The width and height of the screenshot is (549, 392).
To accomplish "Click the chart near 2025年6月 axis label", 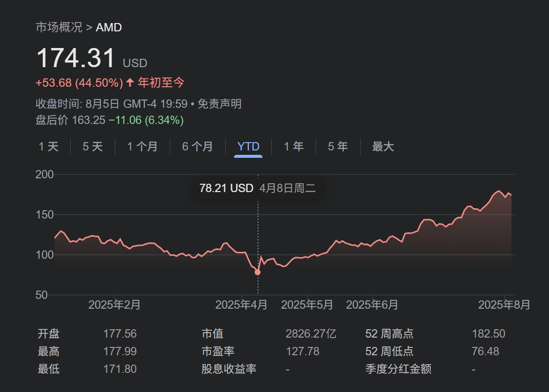I will [372, 305].
